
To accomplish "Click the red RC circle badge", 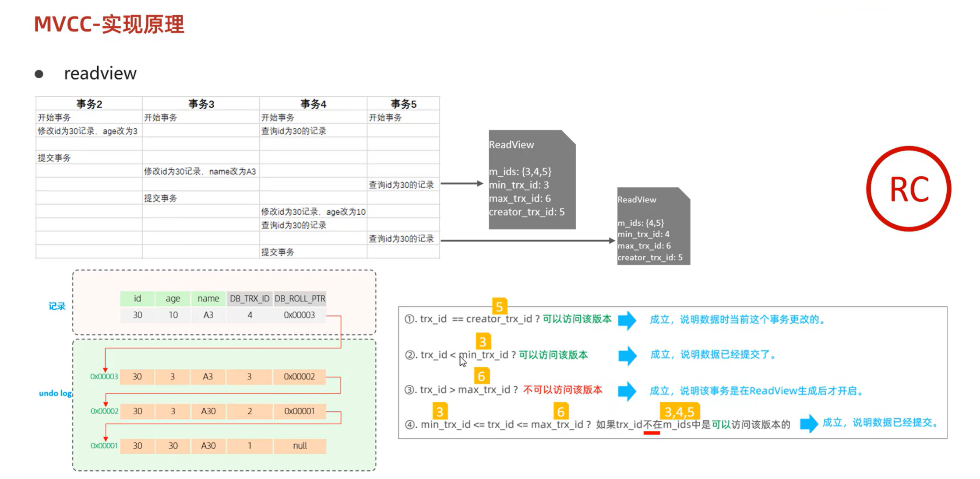I will click(909, 189).
